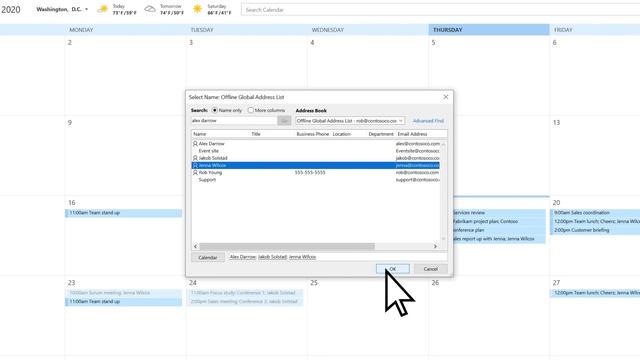Image resolution: width=640 pixels, height=360 pixels.
Task: Open the Advanced Find link
Action: click(x=428, y=121)
